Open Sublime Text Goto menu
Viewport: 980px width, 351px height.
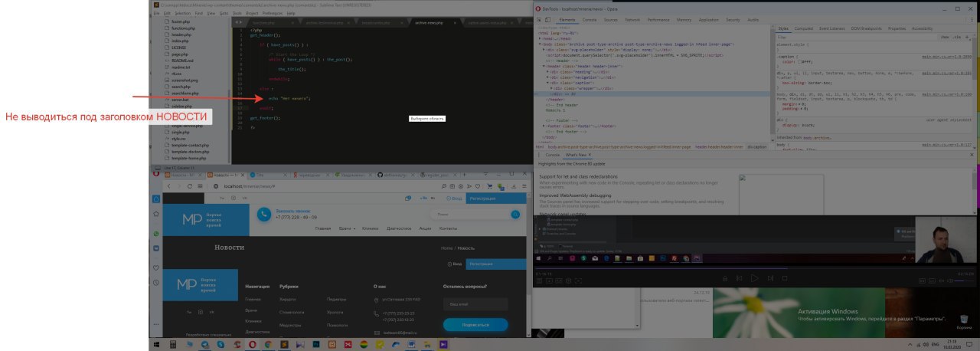[224, 13]
